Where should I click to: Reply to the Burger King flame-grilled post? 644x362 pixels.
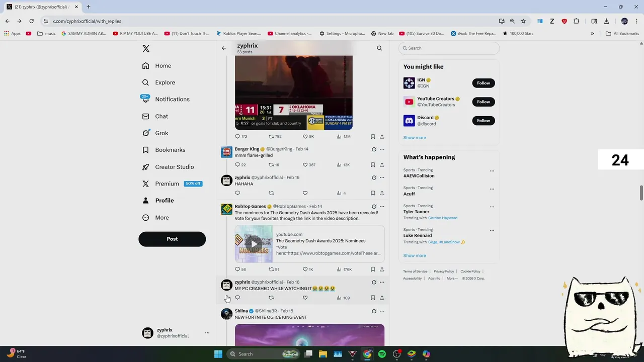(x=237, y=165)
